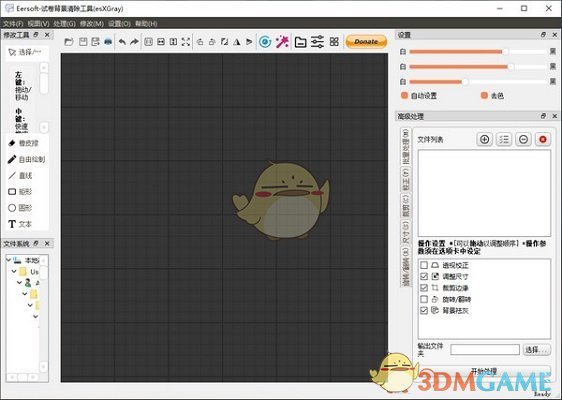The width and height of the screenshot is (562, 400).
Task: Switch to the 尺寸(S) vertical tab
Action: tap(405, 232)
